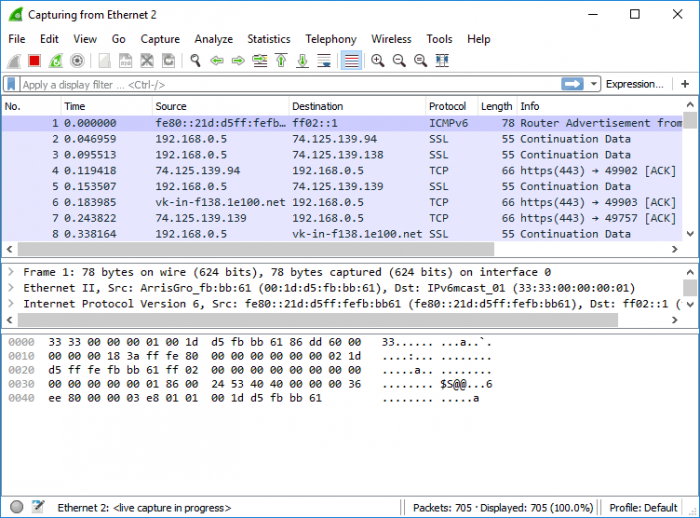Sort packets by the Time column header
The width and height of the screenshot is (700, 518).
(106, 106)
